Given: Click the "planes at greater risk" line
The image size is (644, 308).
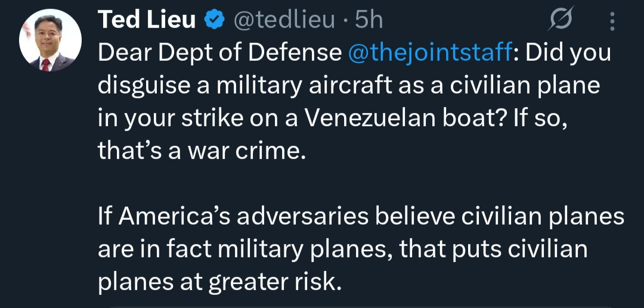Looking at the screenshot, I should pos(219,281).
